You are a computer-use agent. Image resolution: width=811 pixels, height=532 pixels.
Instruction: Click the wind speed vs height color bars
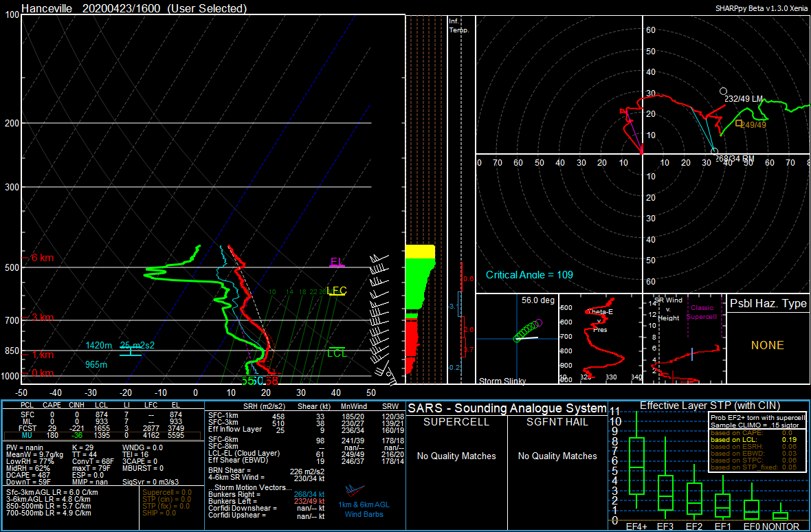(420, 309)
